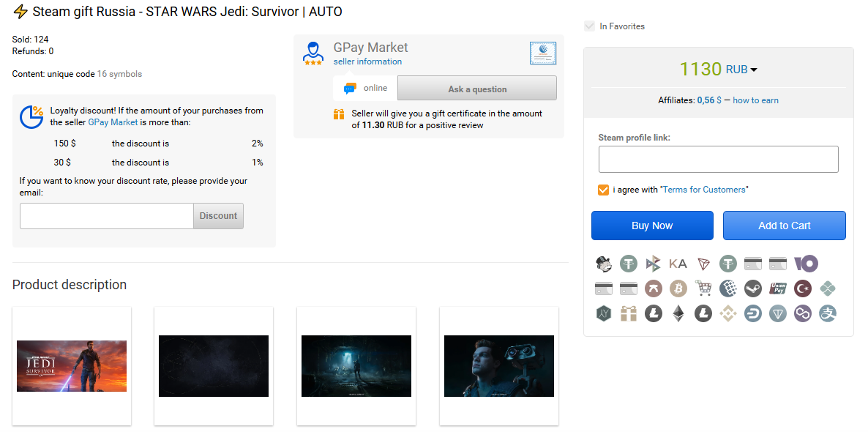Click the Discount button
868x432 pixels.
pyautogui.click(x=218, y=216)
